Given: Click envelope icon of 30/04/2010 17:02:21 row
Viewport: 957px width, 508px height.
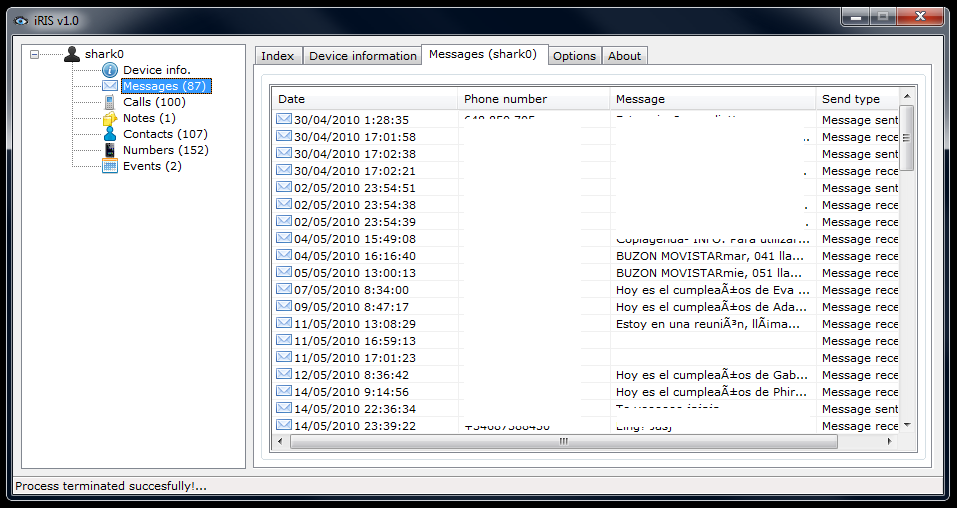Looking at the screenshot, I should 284,170.
